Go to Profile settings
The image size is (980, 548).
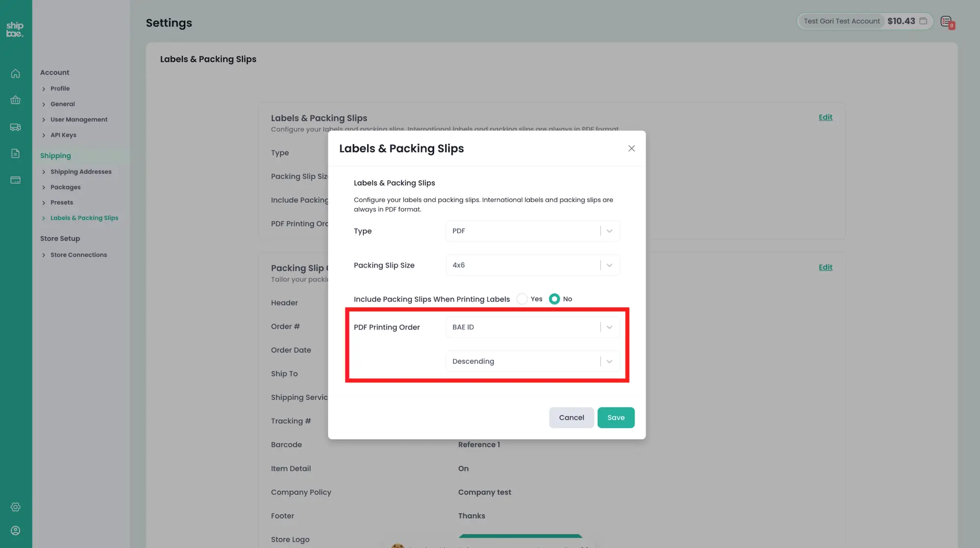[x=60, y=89]
